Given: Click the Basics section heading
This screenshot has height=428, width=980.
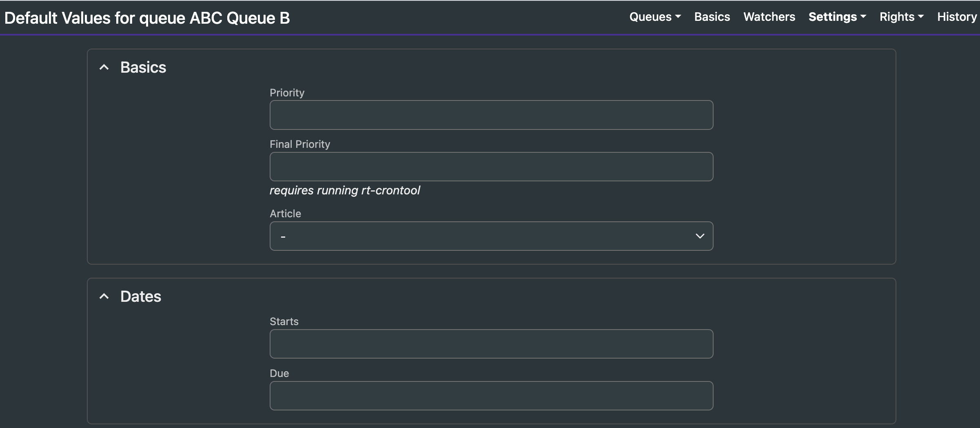Looking at the screenshot, I should (x=143, y=67).
